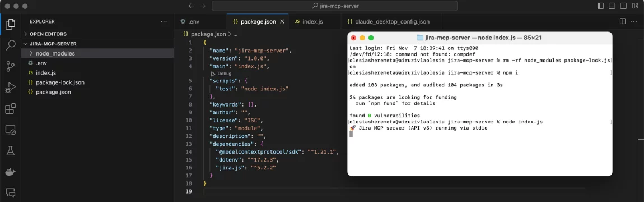This screenshot has height=202, width=644.
Task: Click the braces icon in package.json breadcrumb
Action: coord(186,34)
